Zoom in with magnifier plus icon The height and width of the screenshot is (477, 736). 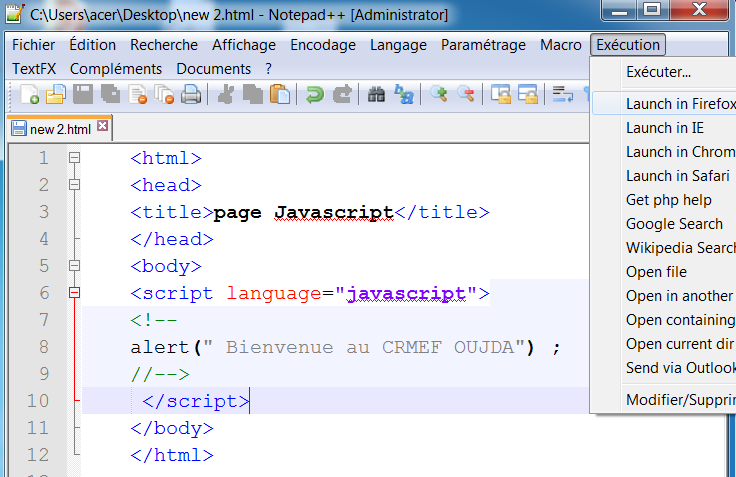438,94
